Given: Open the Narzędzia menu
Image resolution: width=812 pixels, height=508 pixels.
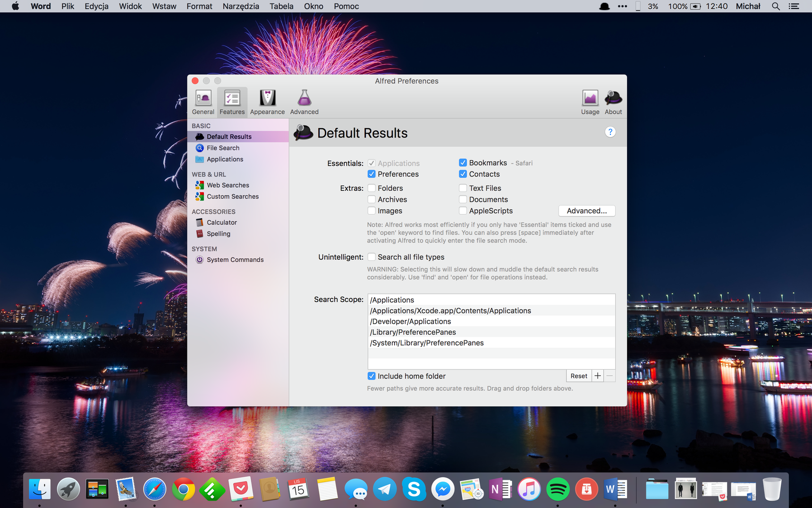Looking at the screenshot, I should [x=241, y=6].
